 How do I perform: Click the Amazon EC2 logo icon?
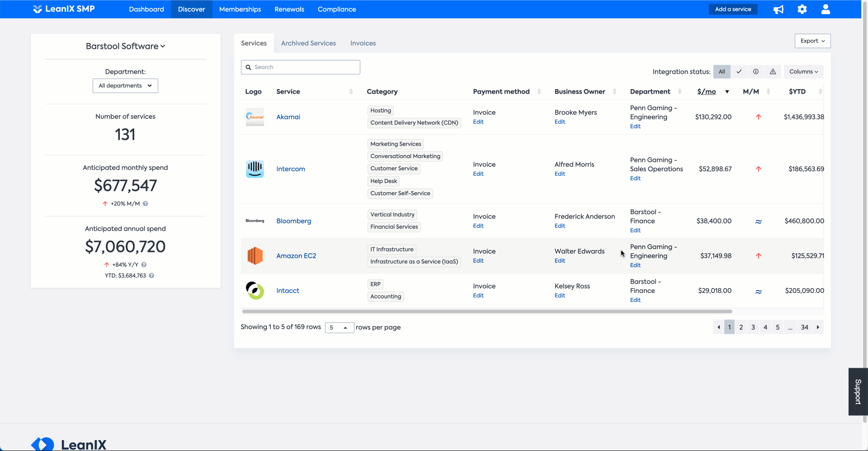pos(255,256)
